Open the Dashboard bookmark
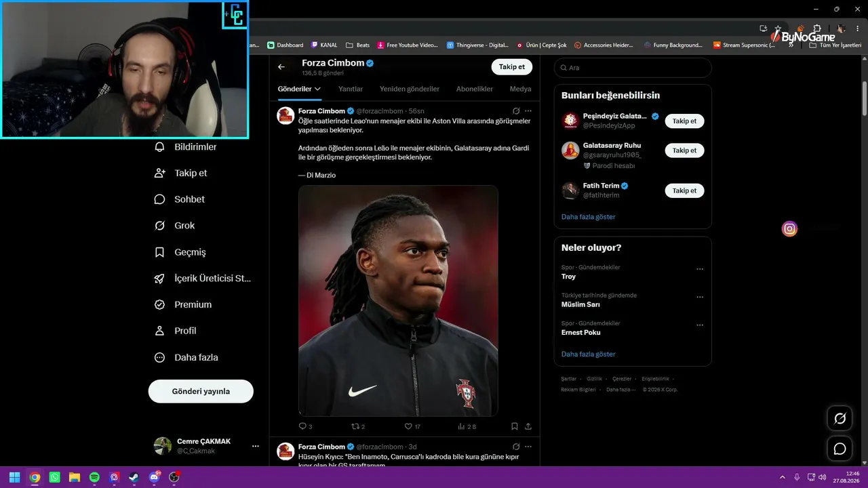Viewport: 868px width, 488px height. tap(285, 45)
